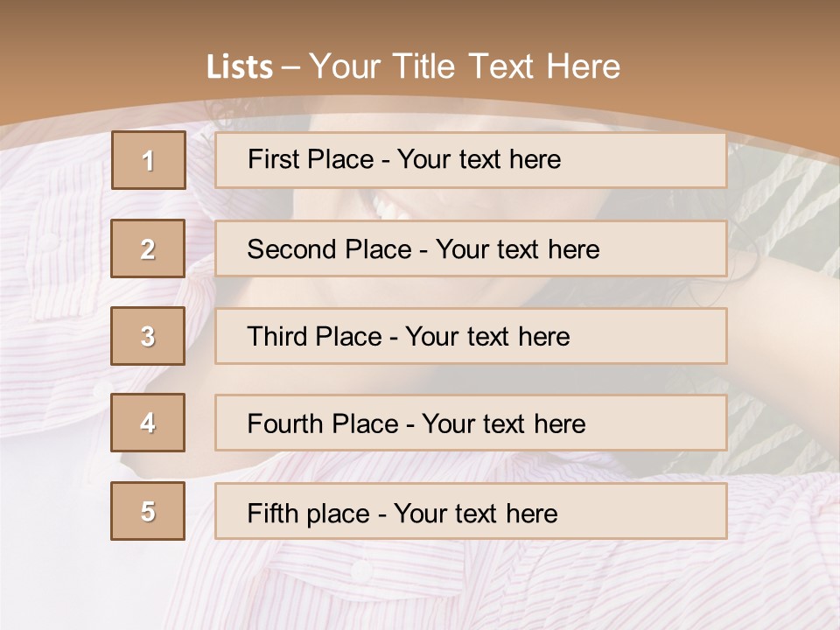The image size is (840, 630).
Task: Click the Fifth place text box
Action: 471,511
